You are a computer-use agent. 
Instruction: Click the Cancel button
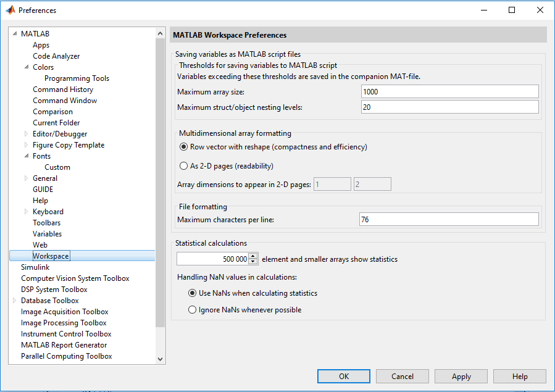403,377
